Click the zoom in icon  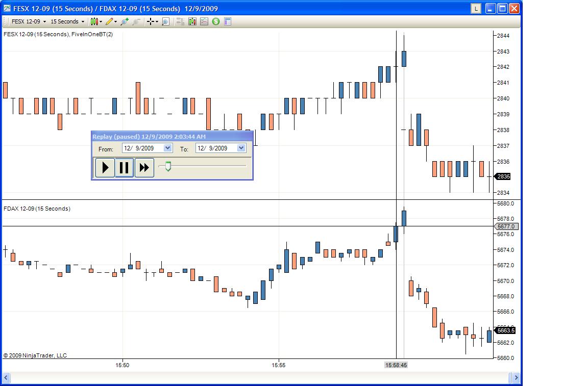pos(125,22)
